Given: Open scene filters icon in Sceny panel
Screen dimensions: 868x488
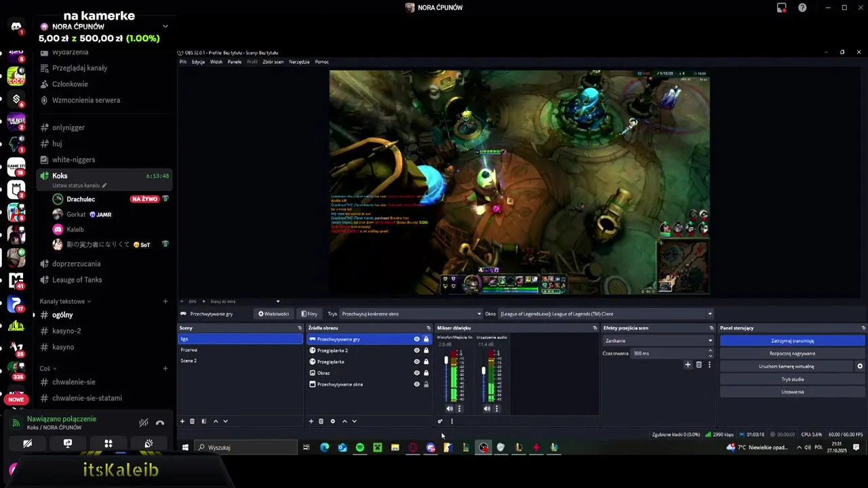Looking at the screenshot, I should tap(203, 421).
